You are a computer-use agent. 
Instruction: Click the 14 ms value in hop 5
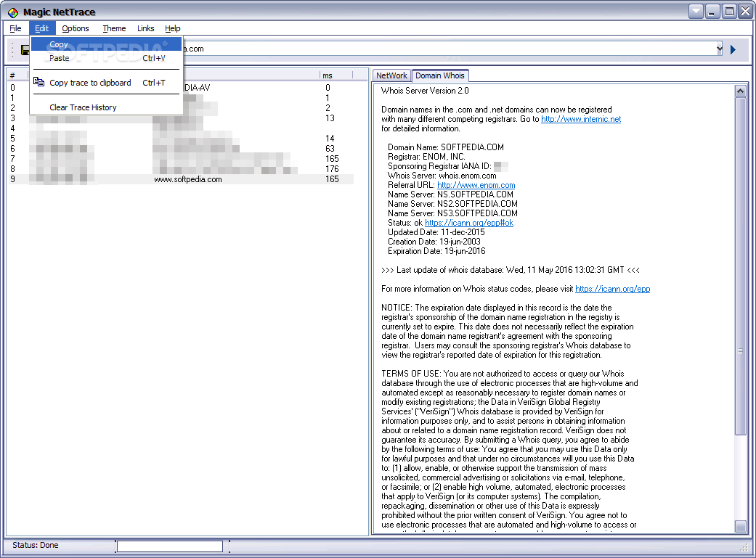coord(330,139)
